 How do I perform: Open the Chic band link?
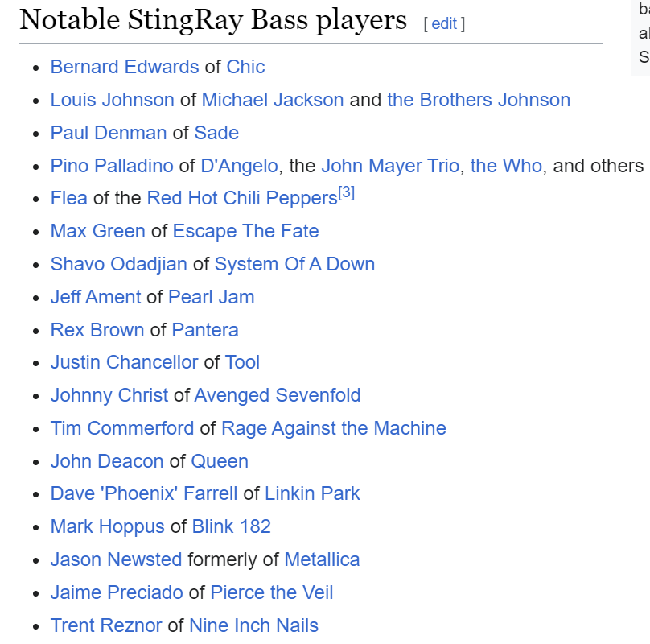click(245, 67)
